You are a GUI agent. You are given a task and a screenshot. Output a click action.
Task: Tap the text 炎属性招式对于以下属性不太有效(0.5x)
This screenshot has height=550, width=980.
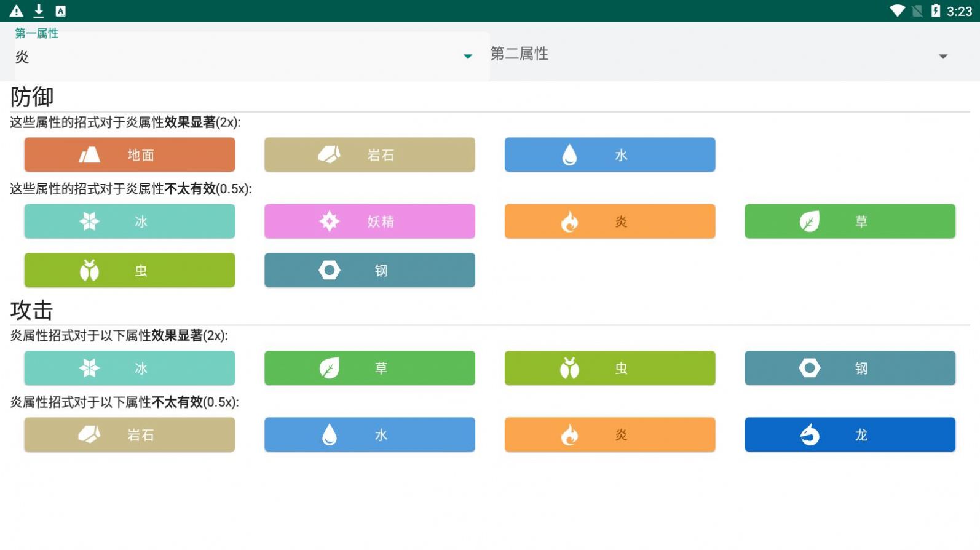[x=125, y=402]
